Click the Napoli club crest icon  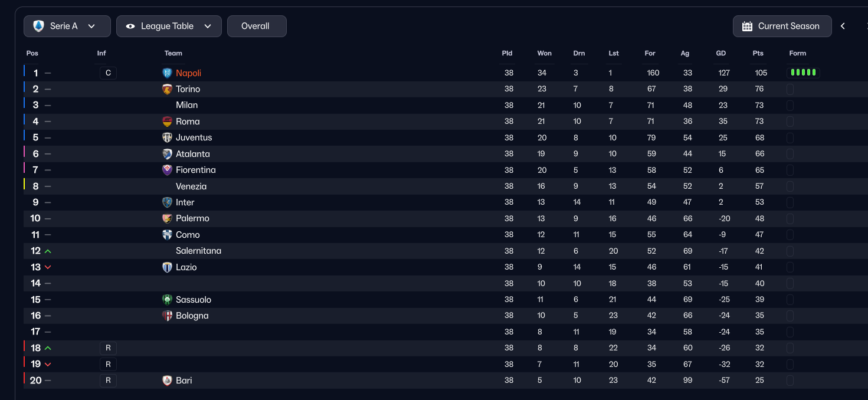click(167, 73)
